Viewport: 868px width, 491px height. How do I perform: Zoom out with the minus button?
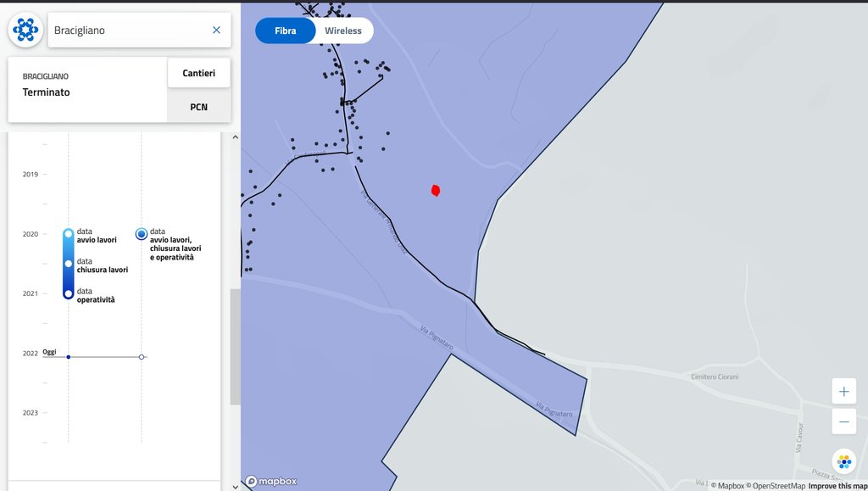[x=843, y=421]
